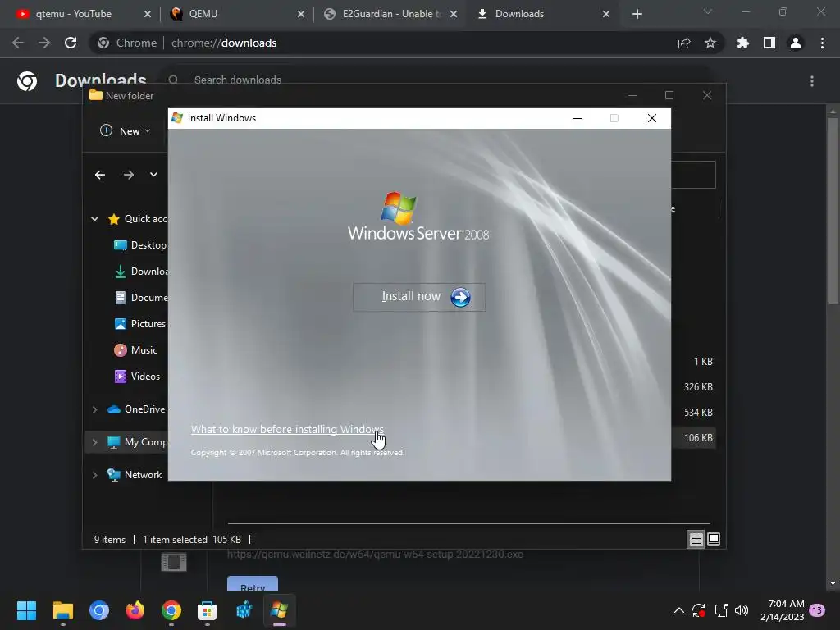Bookmark this page with star icon
Screen dimensions: 840x630
click(x=710, y=43)
